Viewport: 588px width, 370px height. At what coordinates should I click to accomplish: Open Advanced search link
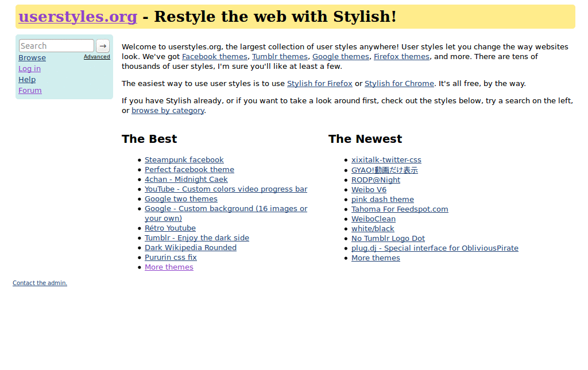[x=96, y=57]
